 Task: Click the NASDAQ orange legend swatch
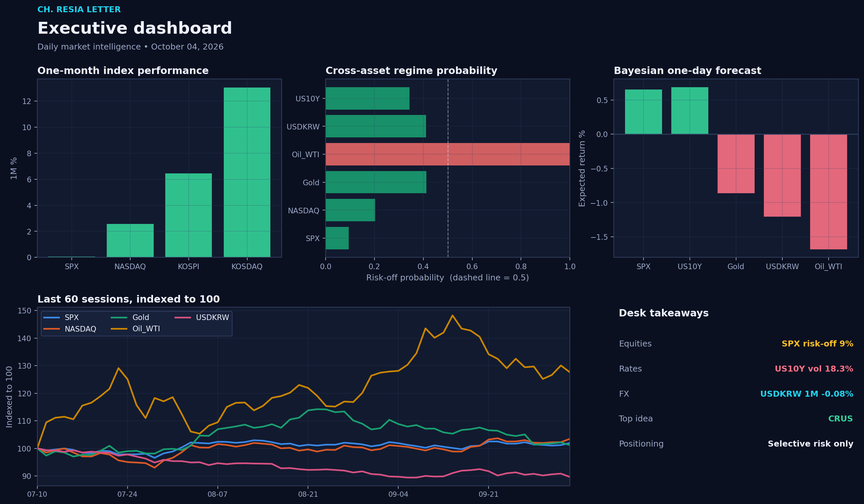pos(52,329)
